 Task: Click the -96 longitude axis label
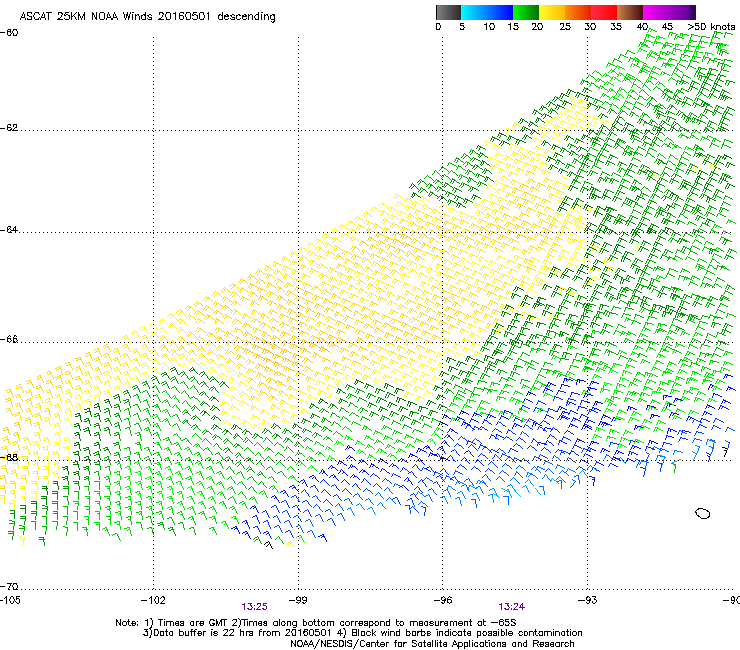(x=443, y=600)
